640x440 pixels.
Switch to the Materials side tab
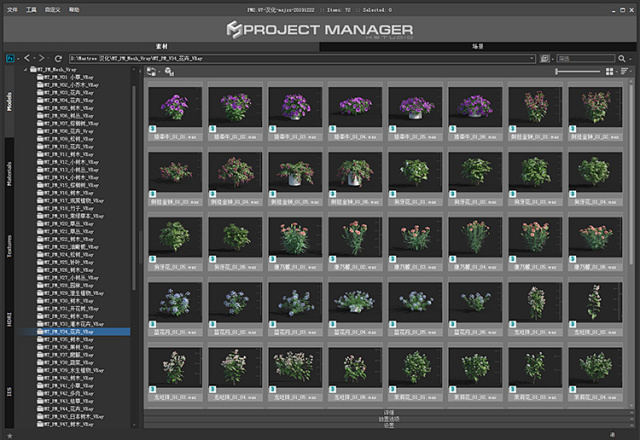[x=10, y=172]
